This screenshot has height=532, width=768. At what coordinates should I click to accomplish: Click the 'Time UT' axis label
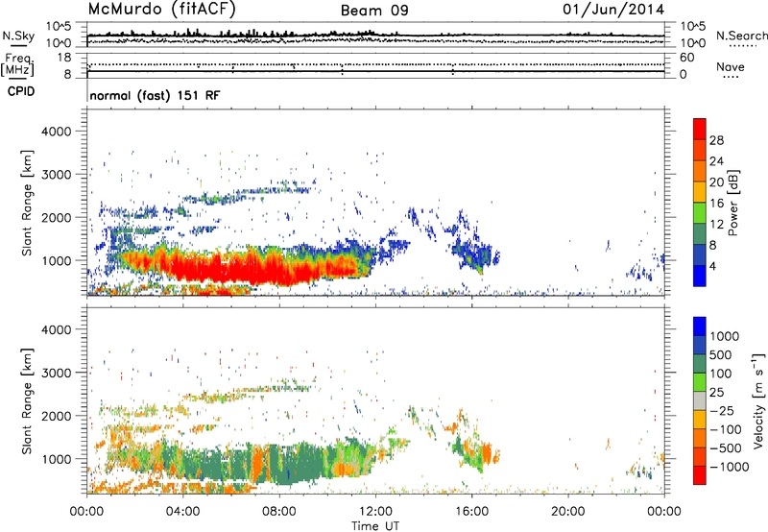click(375, 526)
